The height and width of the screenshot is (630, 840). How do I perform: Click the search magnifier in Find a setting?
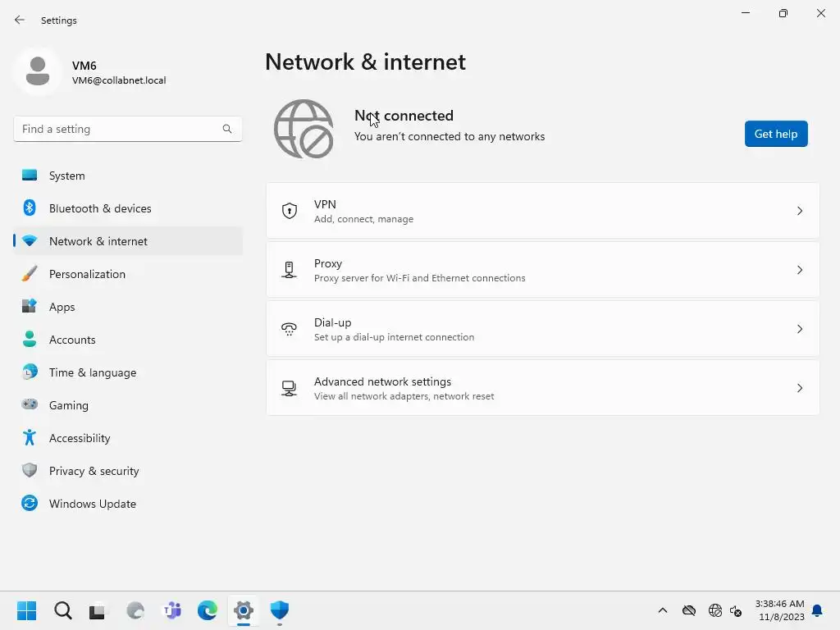[227, 129]
